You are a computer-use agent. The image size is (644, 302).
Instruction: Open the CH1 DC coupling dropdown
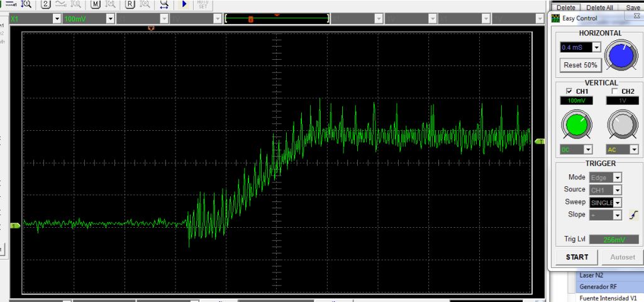point(588,150)
